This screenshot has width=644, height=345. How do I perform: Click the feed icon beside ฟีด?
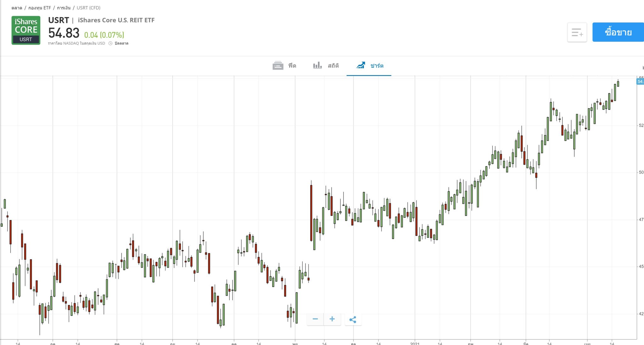(278, 65)
